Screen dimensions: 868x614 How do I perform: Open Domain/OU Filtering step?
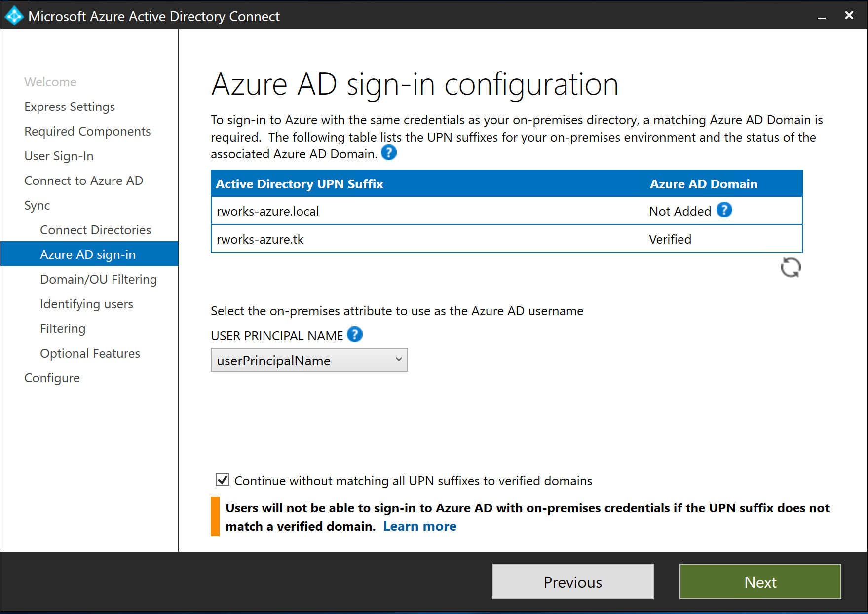[98, 279]
